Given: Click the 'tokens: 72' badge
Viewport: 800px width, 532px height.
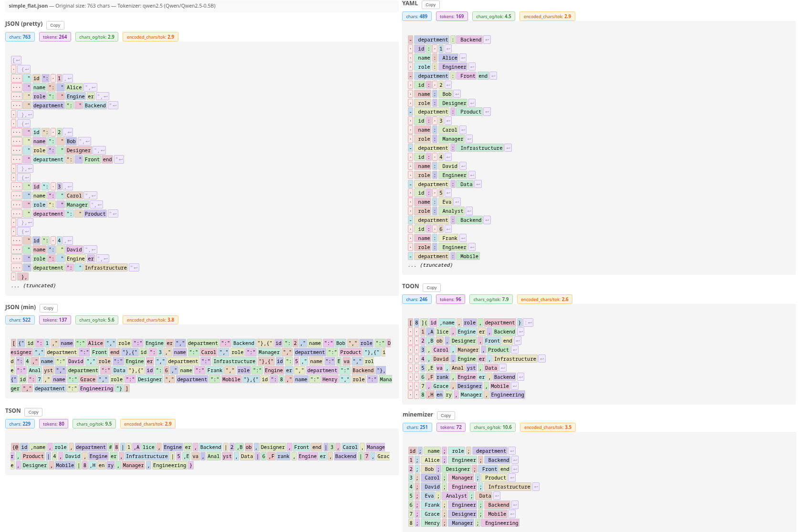Looking at the screenshot, I should click(x=451, y=427).
